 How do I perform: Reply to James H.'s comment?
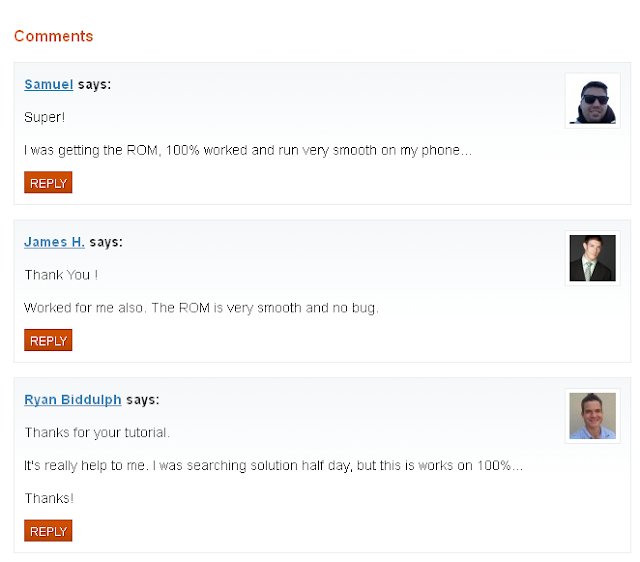point(48,341)
